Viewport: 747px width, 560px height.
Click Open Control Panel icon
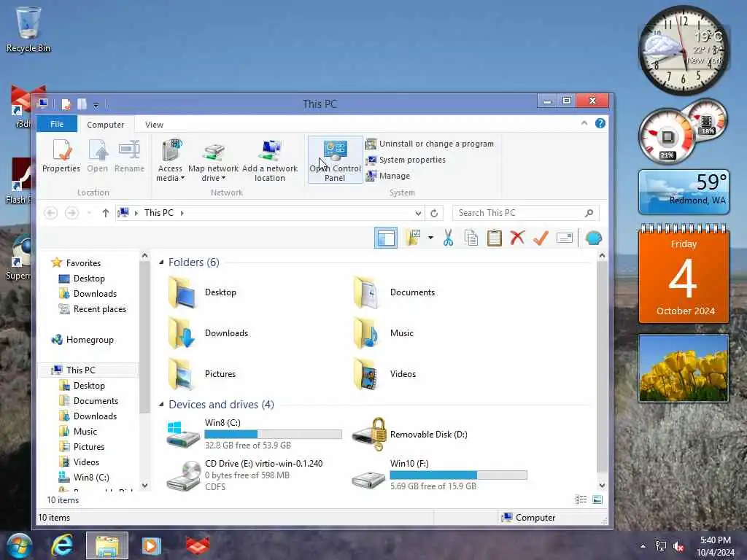(335, 160)
